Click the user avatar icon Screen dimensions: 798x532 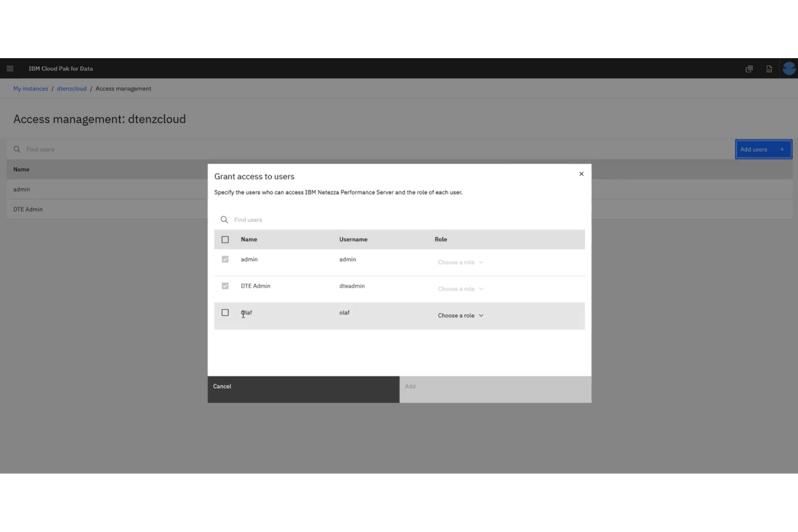(x=788, y=68)
